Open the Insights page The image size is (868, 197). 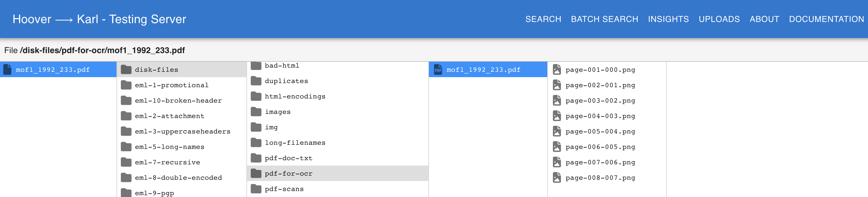point(668,19)
